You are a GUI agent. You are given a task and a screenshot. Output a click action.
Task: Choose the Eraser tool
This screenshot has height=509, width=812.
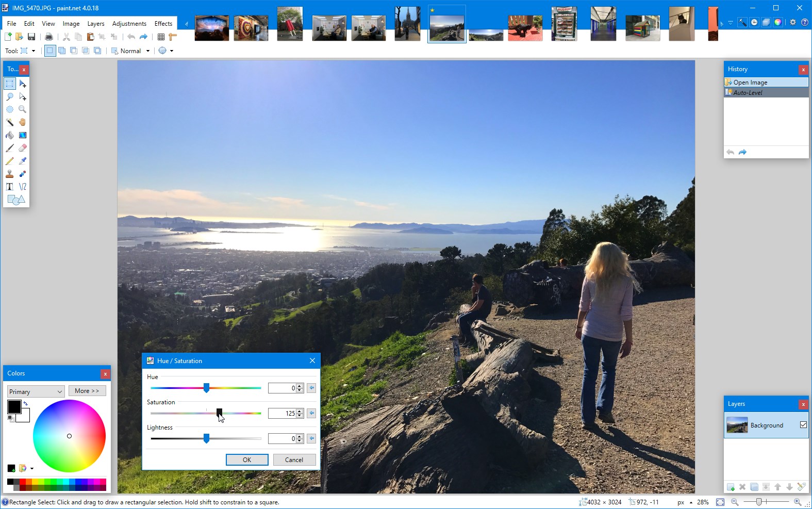coord(22,148)
